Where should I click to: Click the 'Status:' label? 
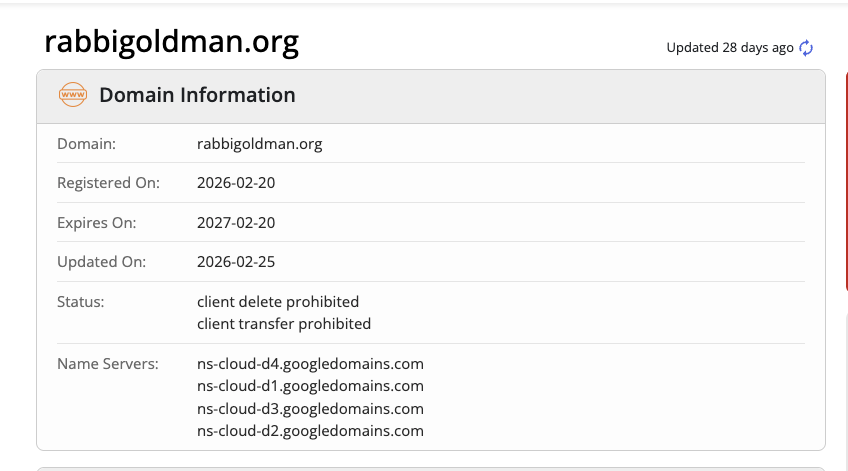[81, 301]
